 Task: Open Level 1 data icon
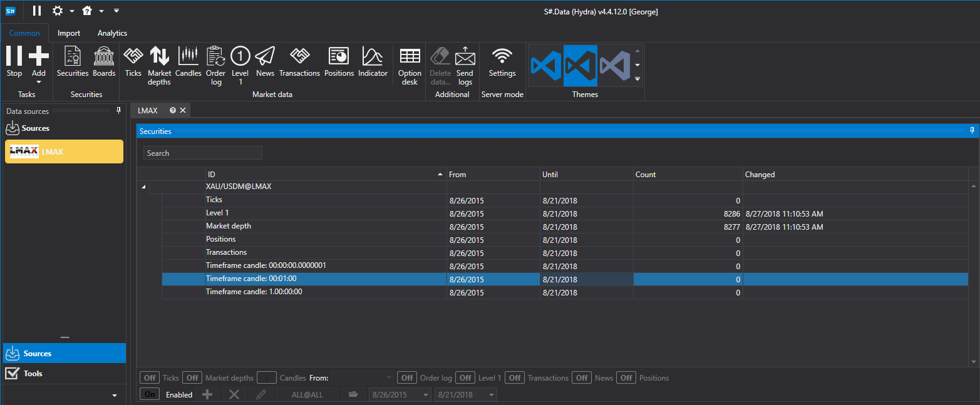(240, 56)
